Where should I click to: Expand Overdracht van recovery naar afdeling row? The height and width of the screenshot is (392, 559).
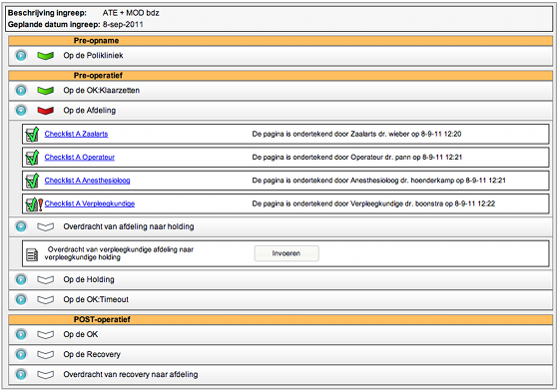pos(21,374)
